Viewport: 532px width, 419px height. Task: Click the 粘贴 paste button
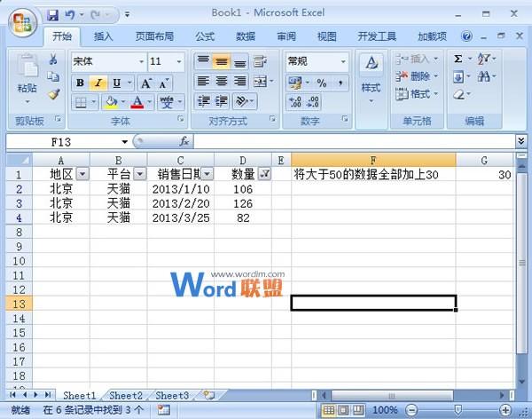(27, 89)
